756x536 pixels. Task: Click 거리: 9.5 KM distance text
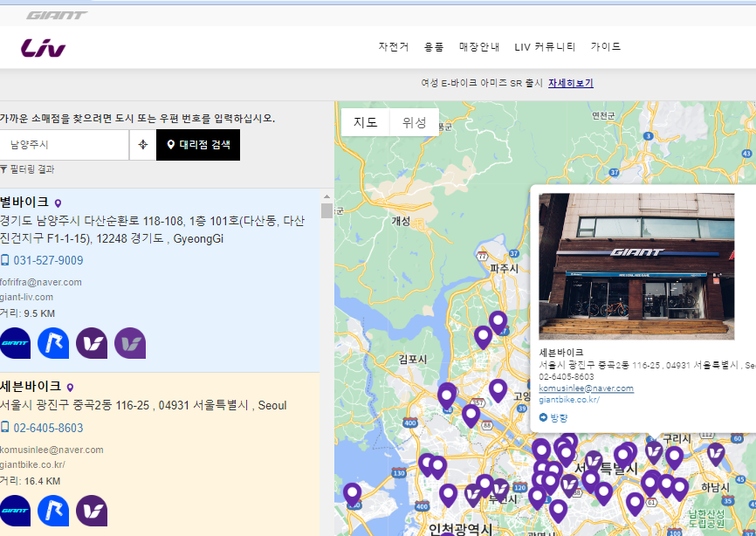click(x=27, y=313)
